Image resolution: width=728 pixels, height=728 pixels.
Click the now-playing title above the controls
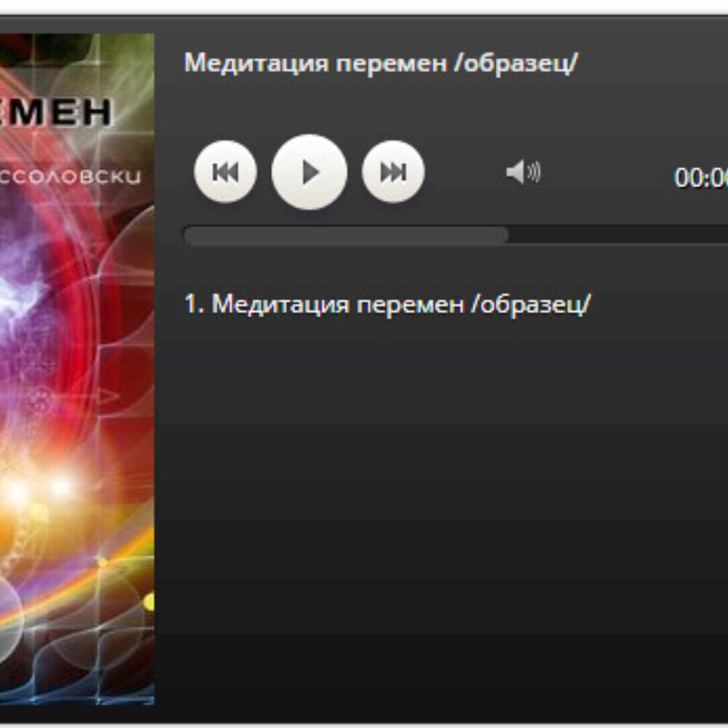(381, 63)
